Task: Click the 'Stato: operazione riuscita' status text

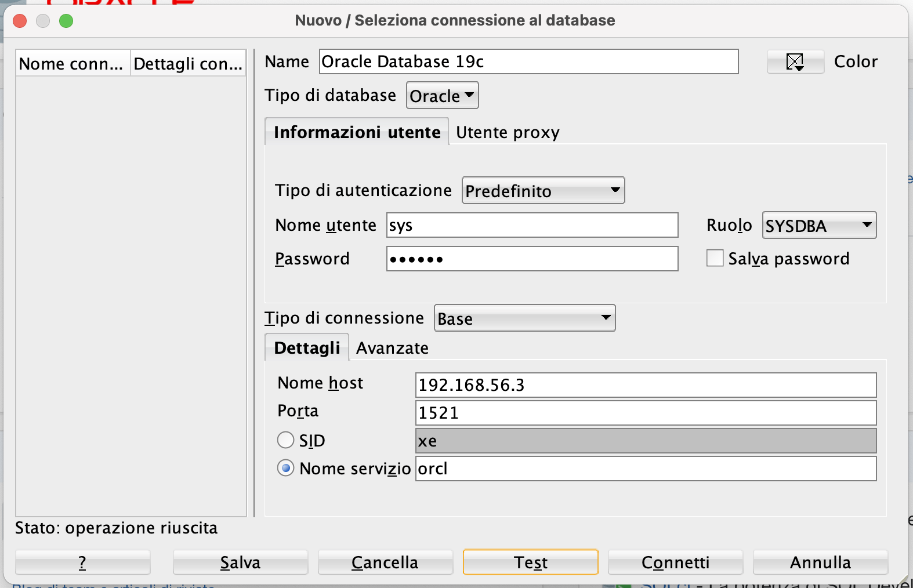Action: pyautogui.click(x=116, y=528)
